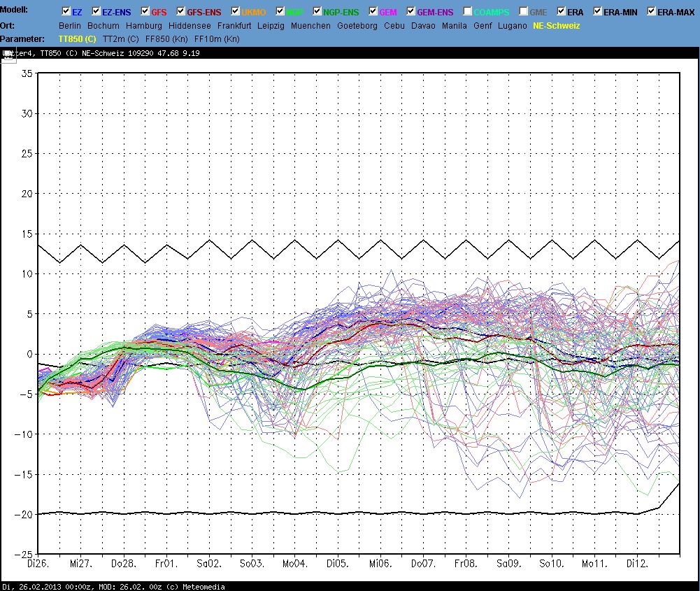Enable the GME model checkbox
700x591 pixels.
524,12
